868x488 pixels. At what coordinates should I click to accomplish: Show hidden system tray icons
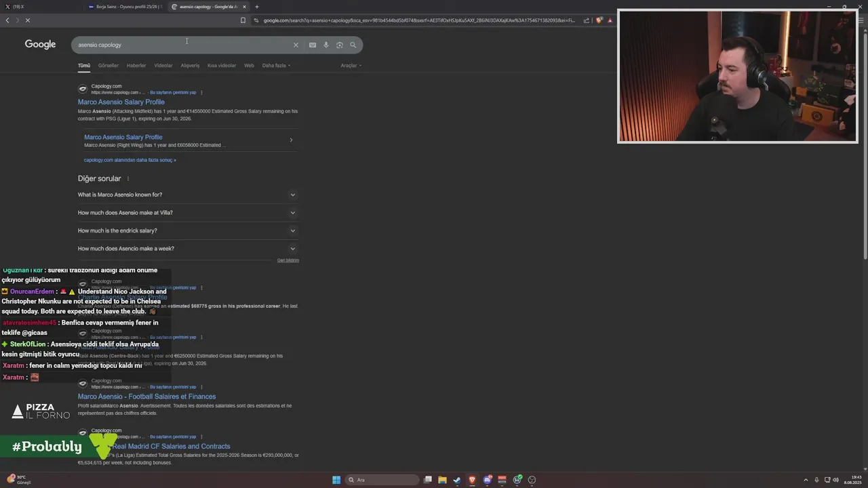pyautogui.click(x=806, y=480)
